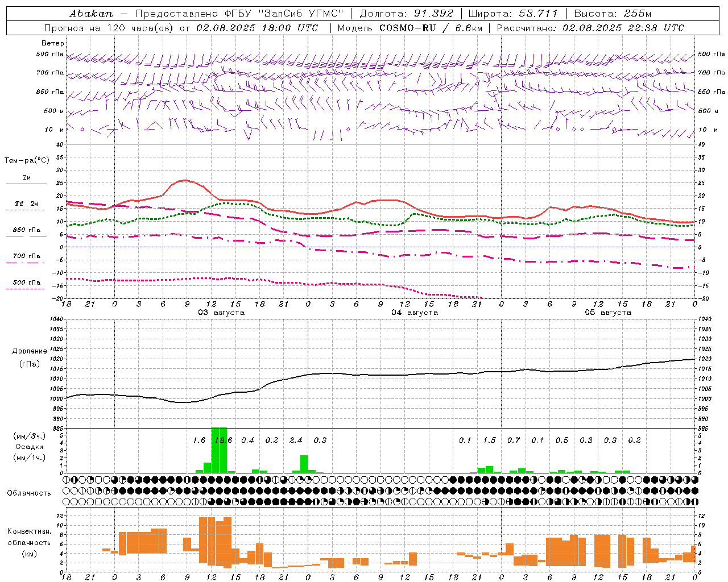Click the "Осадки" precipitation label
The width and height of the screenshot is (728, 582).
(30, 447)
